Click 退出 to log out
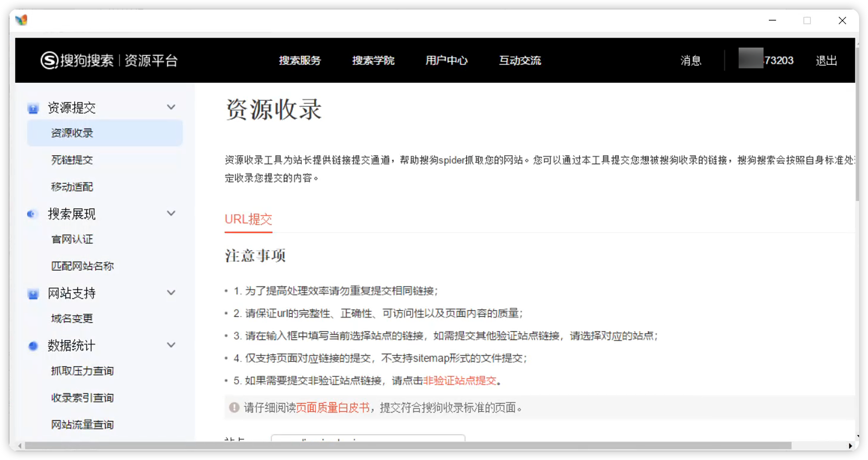Image resolution: width=868 pixels, height=460 pixels. coord(826,60)
